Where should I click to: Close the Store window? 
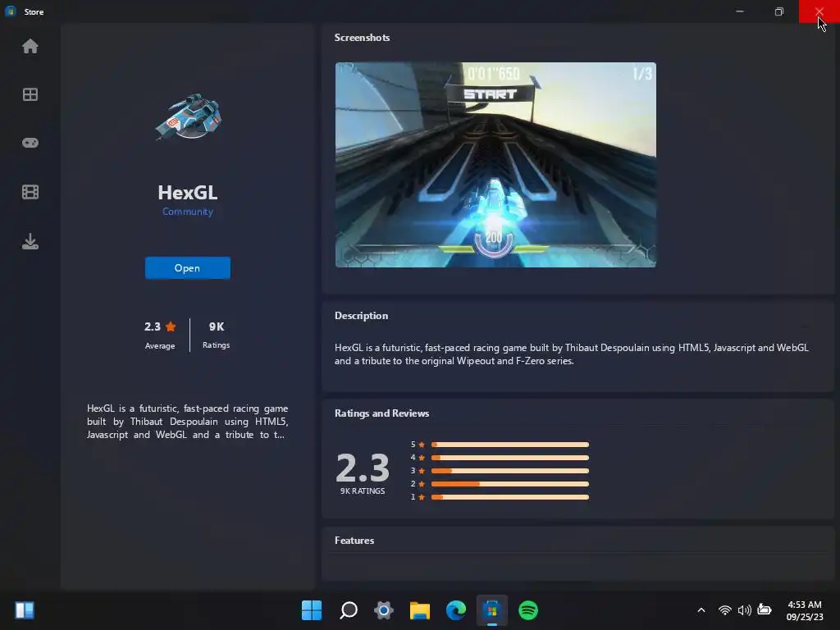(x=819, y=11)
